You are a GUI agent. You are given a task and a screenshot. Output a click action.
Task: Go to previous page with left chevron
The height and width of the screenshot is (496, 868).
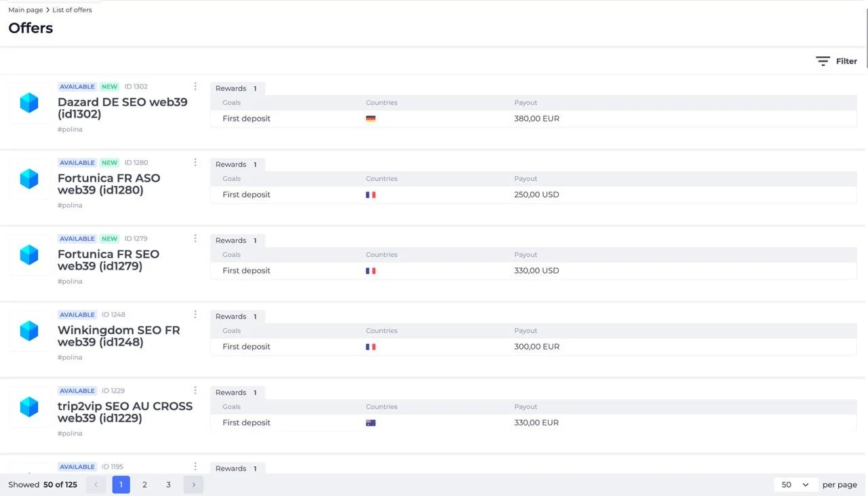[x=96, y=484]
